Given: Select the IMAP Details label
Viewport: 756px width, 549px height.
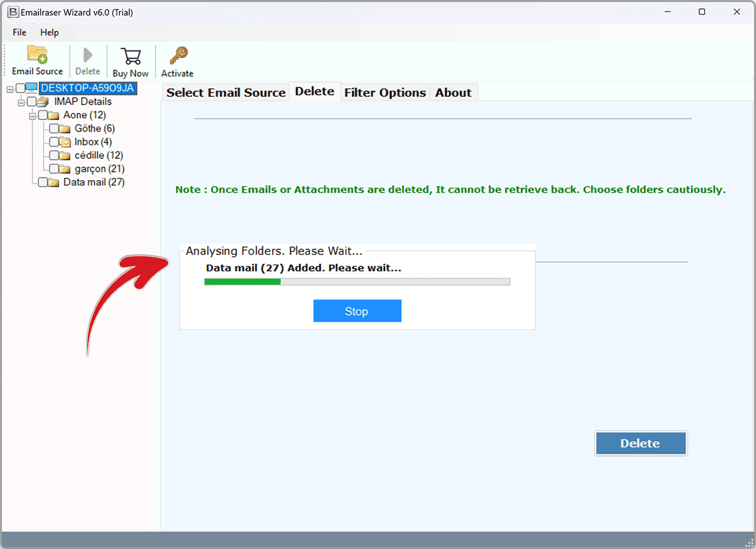Looking at the screenshot, I should click(x=83, y=101).
